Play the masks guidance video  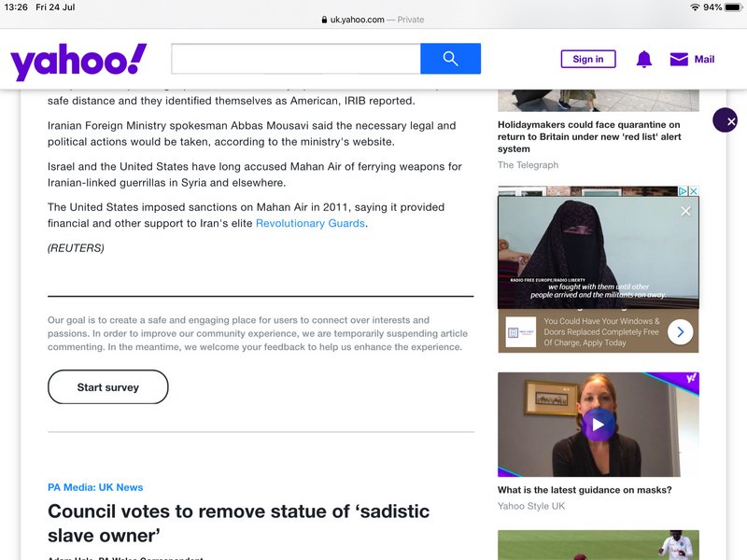pyautogui.click(x=598, y=425)
